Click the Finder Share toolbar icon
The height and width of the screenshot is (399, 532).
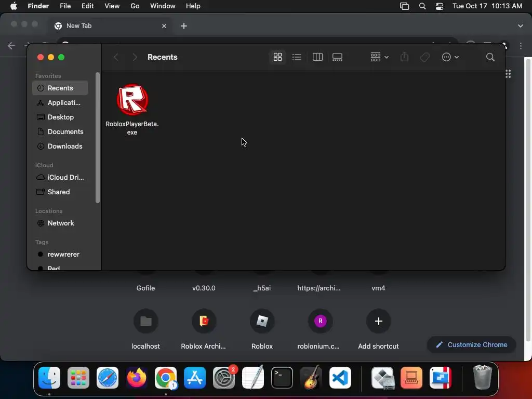404,57
